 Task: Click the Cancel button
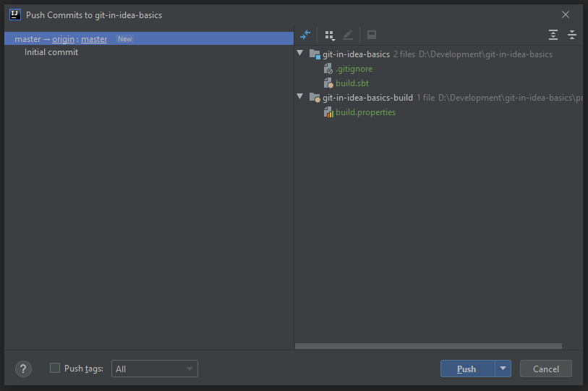point(545,369)
